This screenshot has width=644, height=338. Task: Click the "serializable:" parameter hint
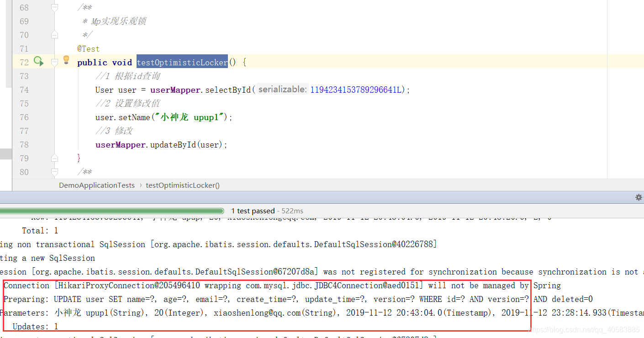point(281,90)
